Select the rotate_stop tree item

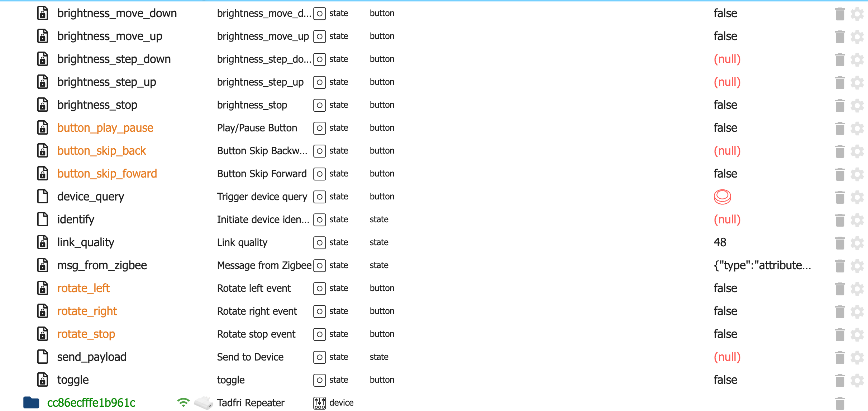click(86, 334)
